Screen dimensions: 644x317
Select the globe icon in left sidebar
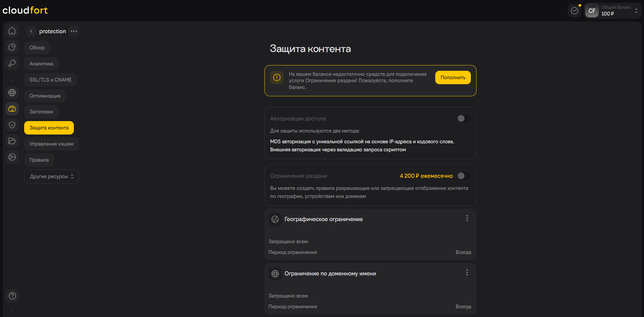pyautogui.click(x=12, y=93)
